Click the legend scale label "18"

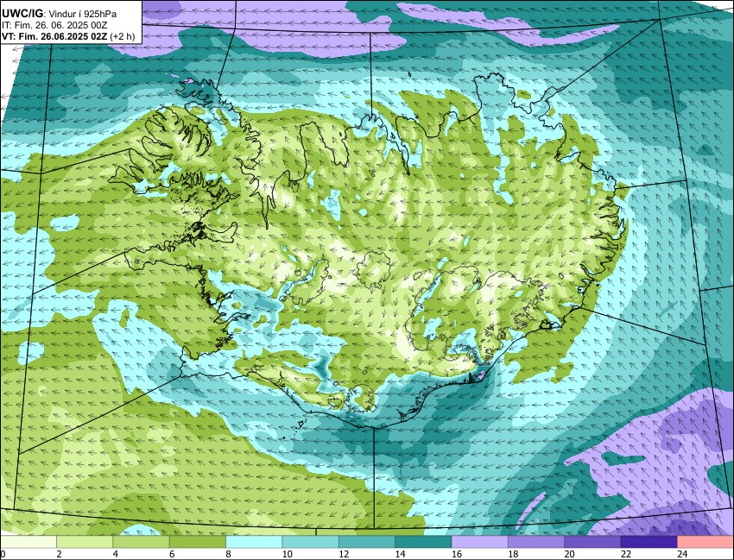point(513,554)
